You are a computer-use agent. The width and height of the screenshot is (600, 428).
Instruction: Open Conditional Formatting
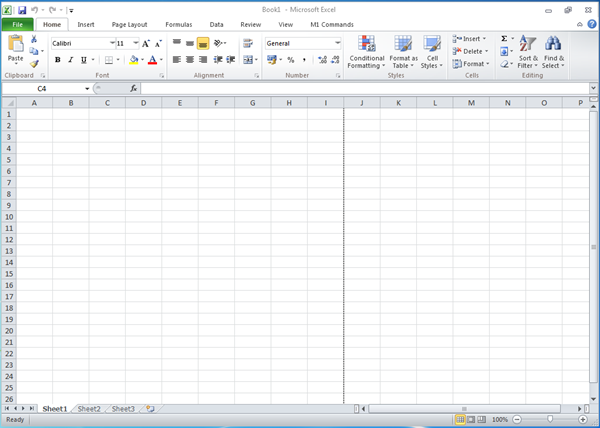pyautogui.click(x=366, y=50)
